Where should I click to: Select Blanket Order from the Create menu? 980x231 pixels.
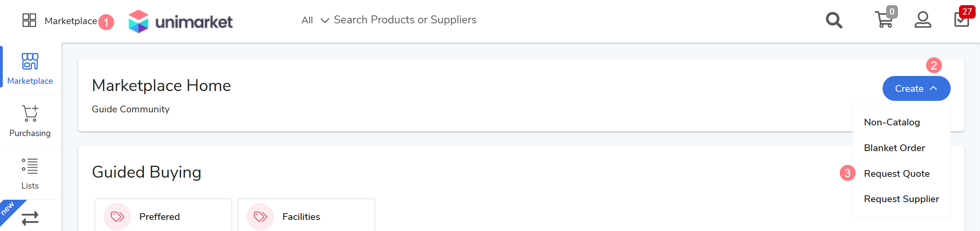(894, 148)
